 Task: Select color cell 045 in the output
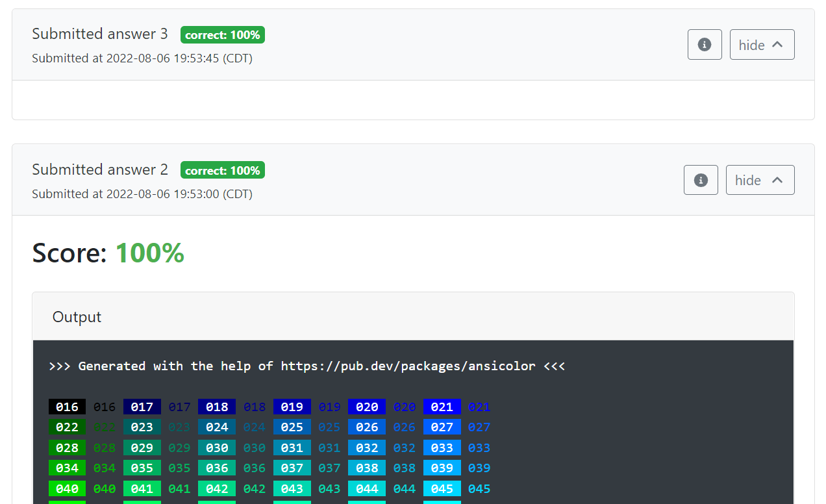pos(442,488)
